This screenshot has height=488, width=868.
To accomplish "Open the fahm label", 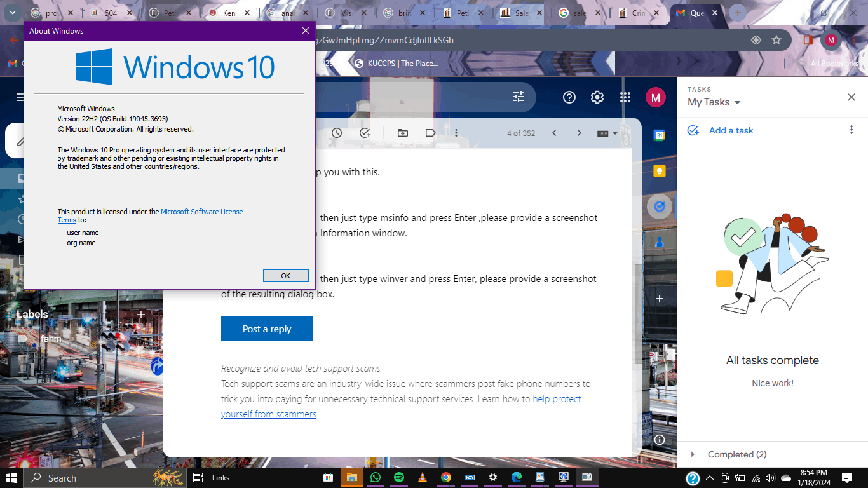I will [x=51, y=339].
